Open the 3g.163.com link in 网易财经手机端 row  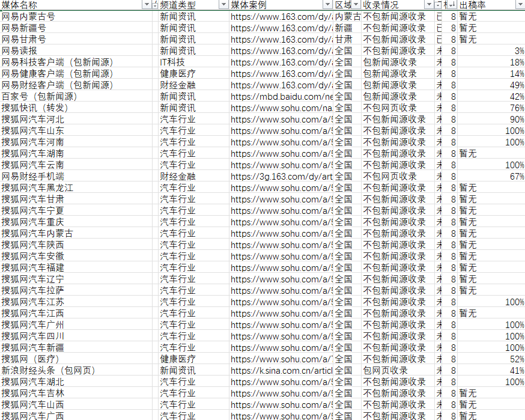[281, 176]
